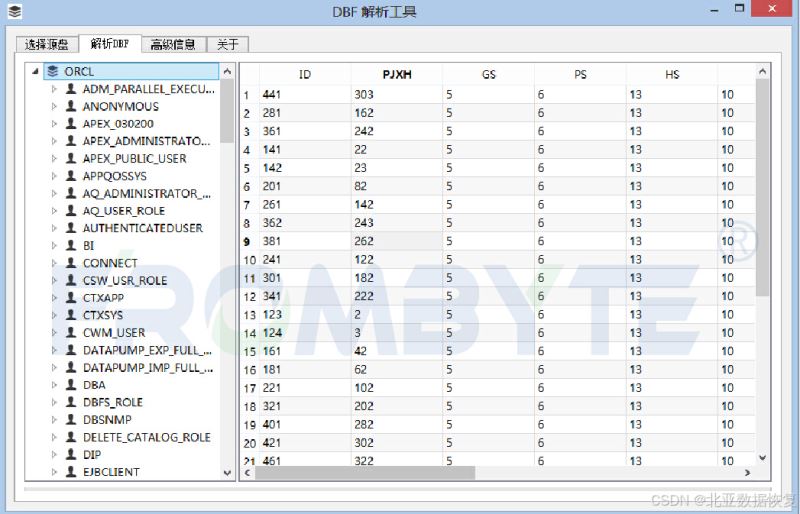
Task: Click the GS column header
Action: tap(488, 74)
